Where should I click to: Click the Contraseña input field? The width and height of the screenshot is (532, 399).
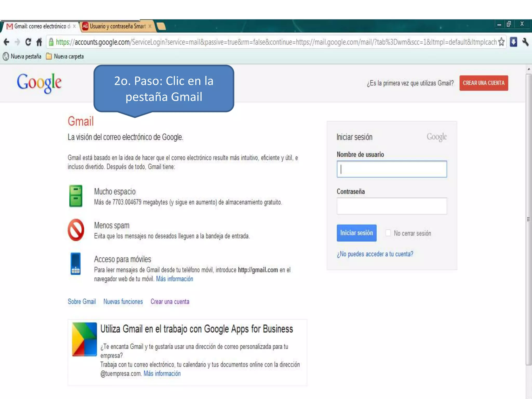point(392,206)
